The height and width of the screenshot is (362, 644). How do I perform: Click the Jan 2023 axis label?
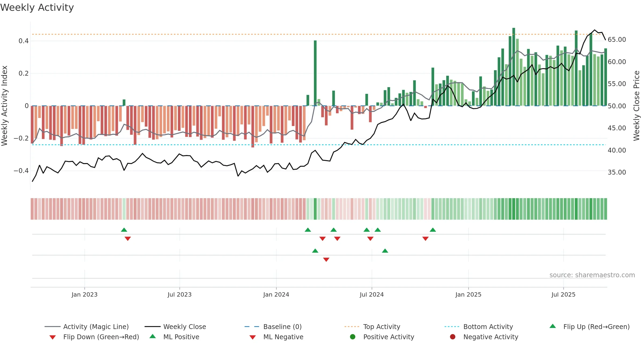coord(85,294)
